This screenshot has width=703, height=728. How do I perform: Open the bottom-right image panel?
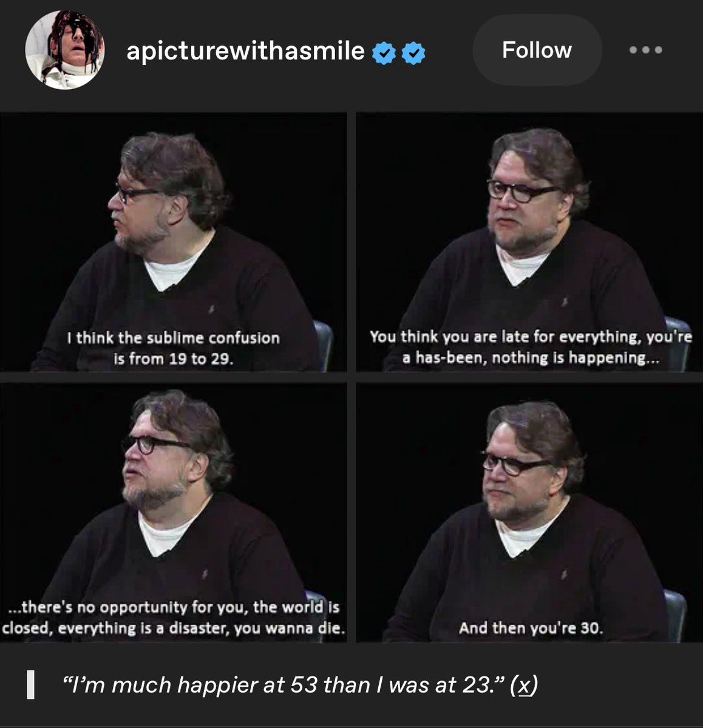click(x=529, y=513)
